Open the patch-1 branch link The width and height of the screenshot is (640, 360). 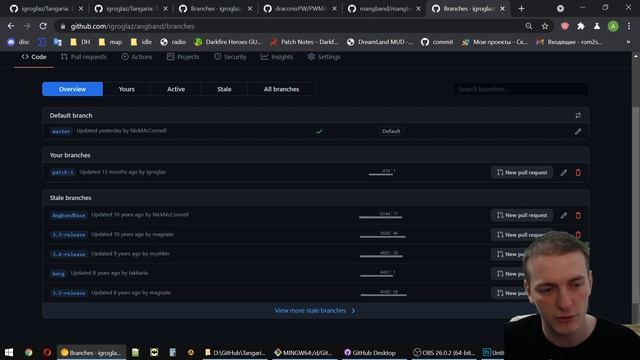(x=62, y=172)
